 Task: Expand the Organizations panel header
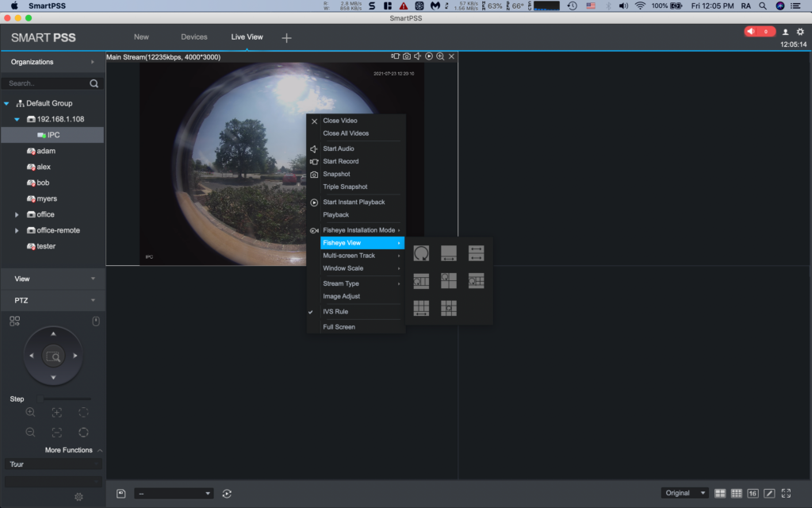click(52, 62)
